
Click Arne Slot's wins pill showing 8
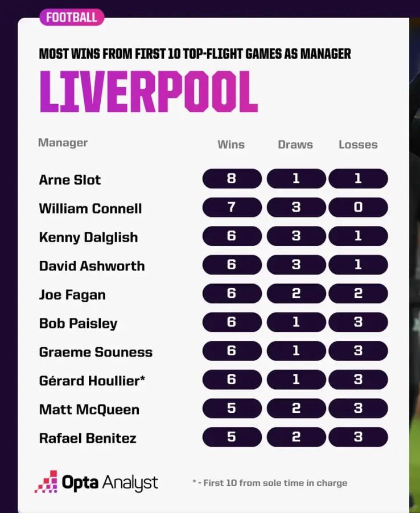click(x=232, y=179)
